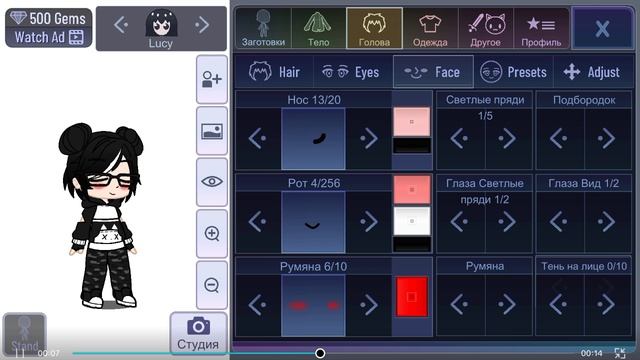Screen dimensions: 640x360
Task: Select the Голова head tab
Action: coord(374,28)
